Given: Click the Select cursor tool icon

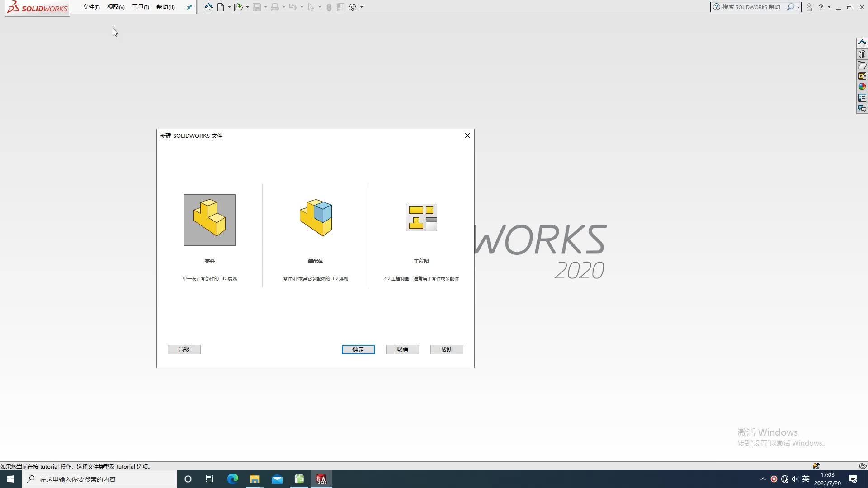Looking at the screenshot, I should coord(311,7).
